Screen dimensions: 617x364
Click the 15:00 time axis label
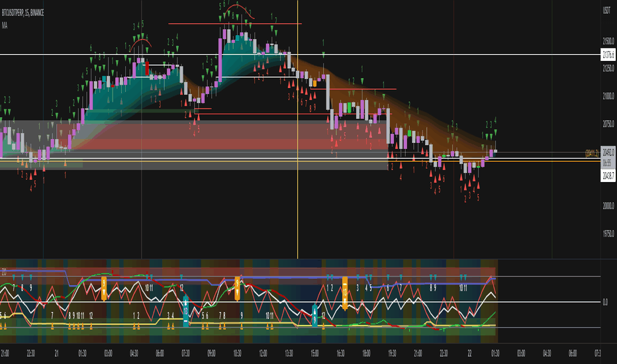314,353
